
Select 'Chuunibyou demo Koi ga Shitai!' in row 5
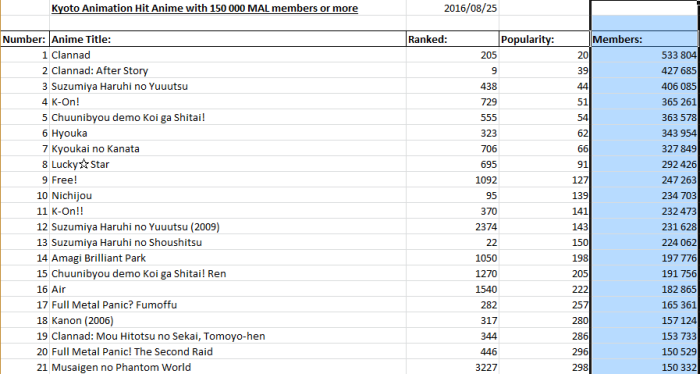tap(228, 117)
